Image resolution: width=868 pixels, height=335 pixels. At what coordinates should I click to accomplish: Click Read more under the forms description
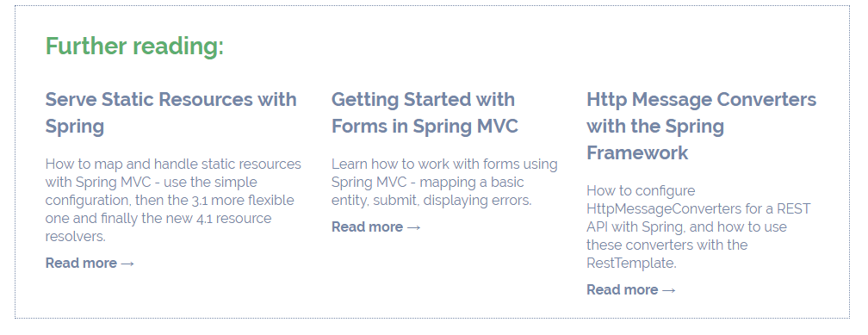[368, 227]
